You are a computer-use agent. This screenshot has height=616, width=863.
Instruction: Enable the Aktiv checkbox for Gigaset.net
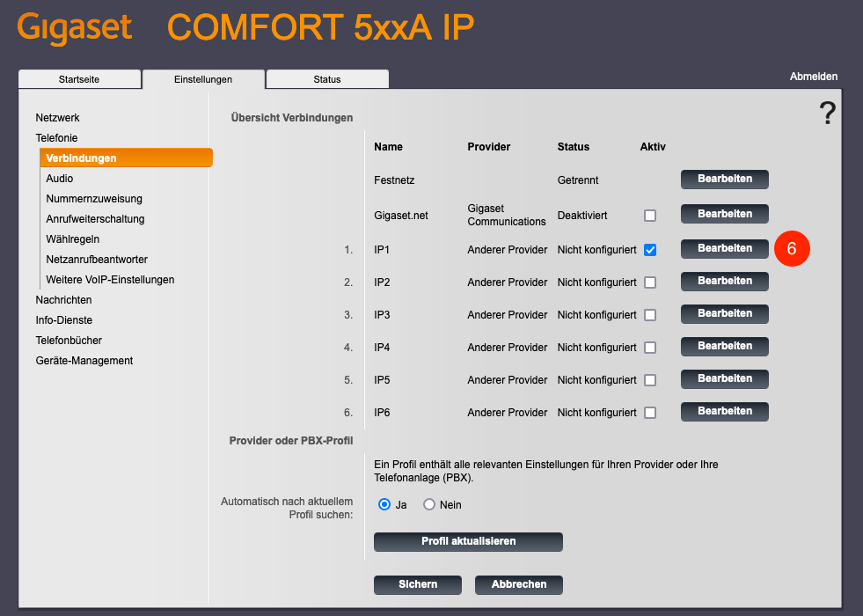click(650, 216)
